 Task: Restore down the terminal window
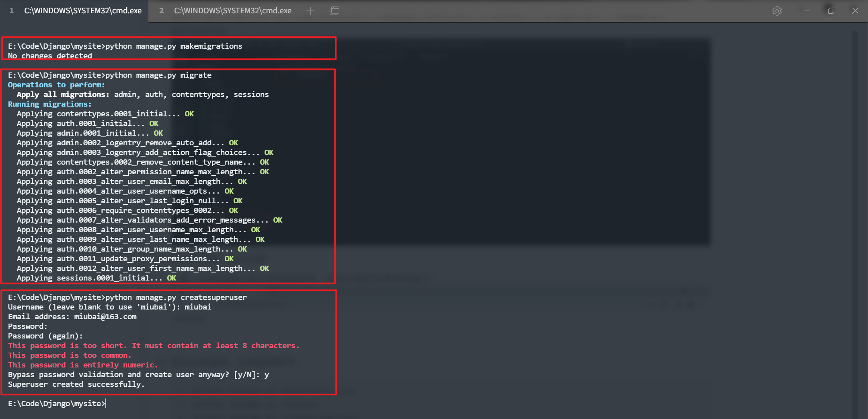(x=831, y=11)
